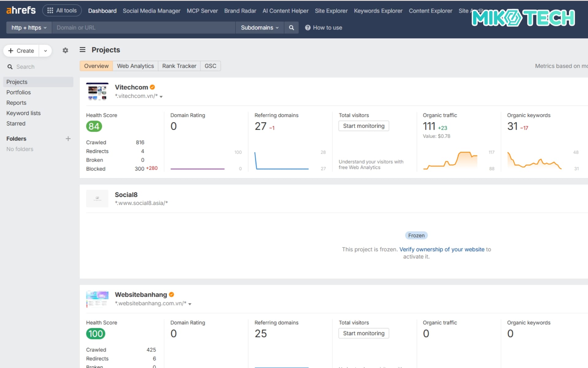
Task: Click Start monitoring for Vitechcom
Action: coord(364,126)
